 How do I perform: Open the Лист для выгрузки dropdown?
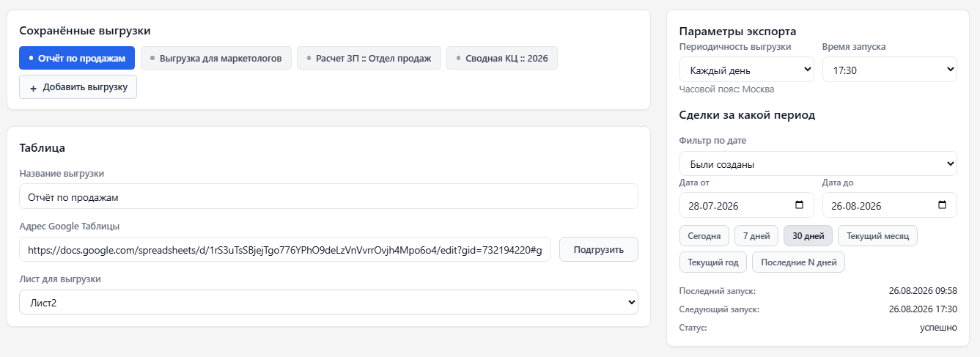[328, 302]
